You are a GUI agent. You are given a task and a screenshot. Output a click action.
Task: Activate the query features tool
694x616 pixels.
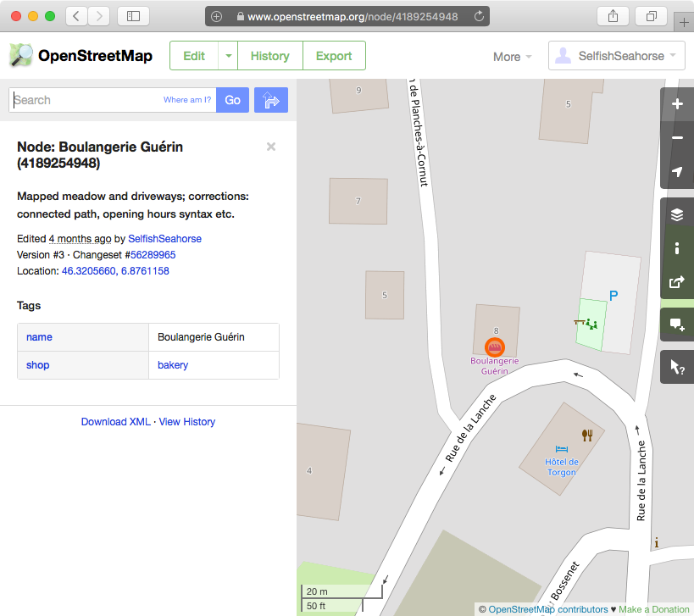click(677, 367)
